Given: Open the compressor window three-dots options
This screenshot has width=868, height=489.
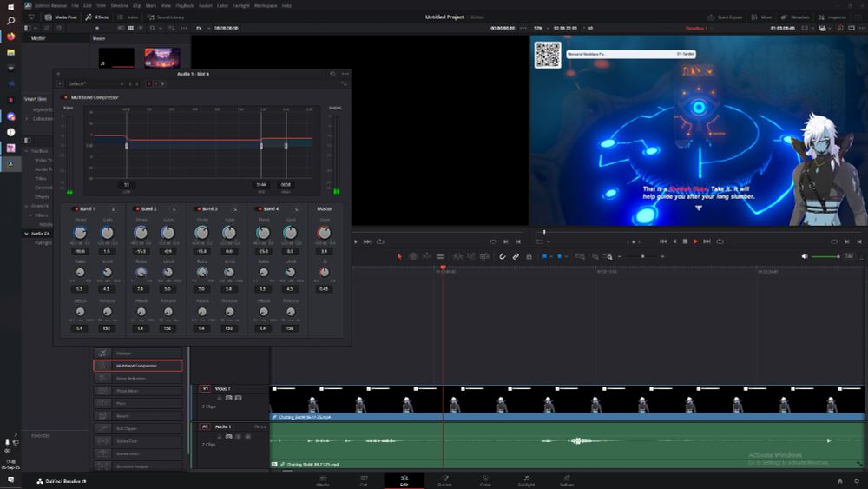Looking at the screenshot, I should [345, 74].
